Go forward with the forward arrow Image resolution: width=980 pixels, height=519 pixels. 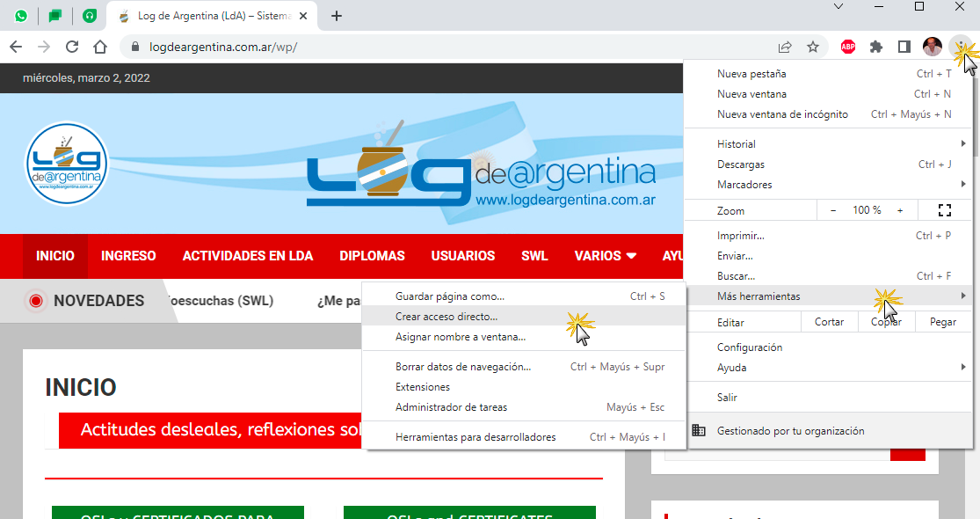pos(44,47)
